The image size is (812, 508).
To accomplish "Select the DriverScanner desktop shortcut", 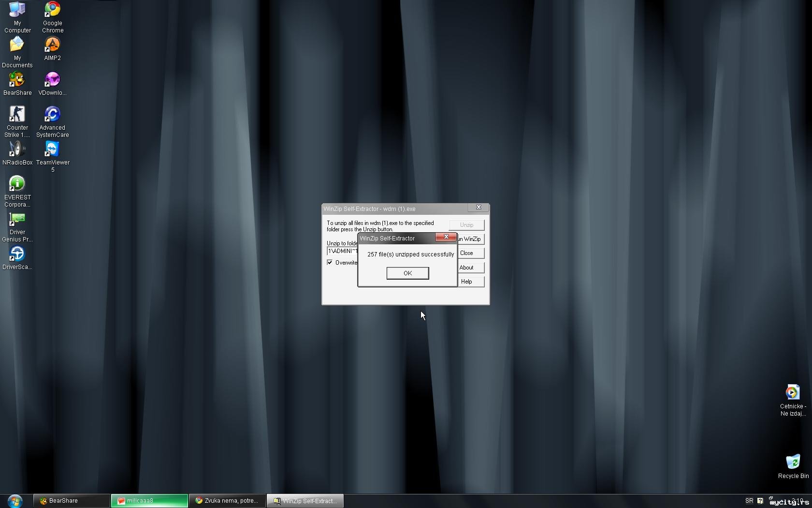I will pos(17,258).
